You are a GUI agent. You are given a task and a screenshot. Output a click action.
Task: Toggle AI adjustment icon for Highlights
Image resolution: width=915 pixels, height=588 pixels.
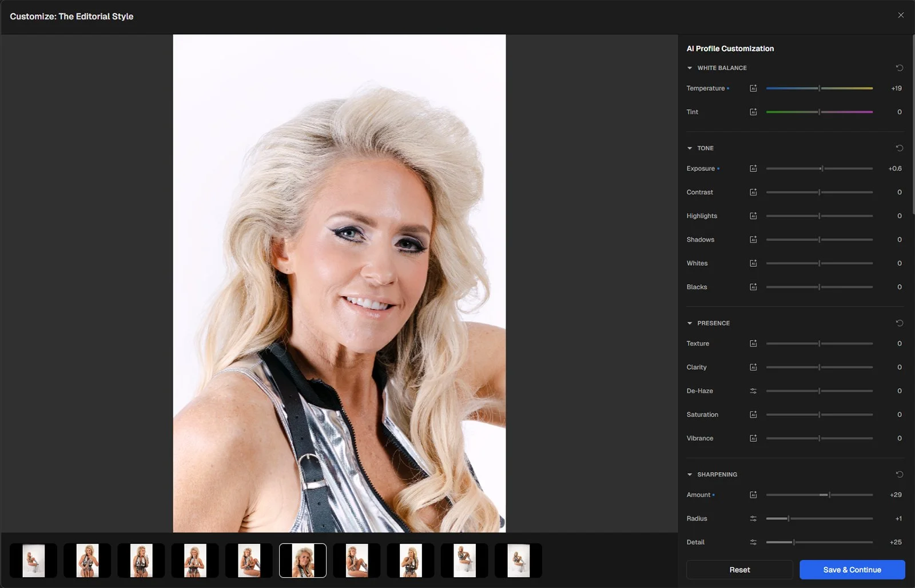753,216
